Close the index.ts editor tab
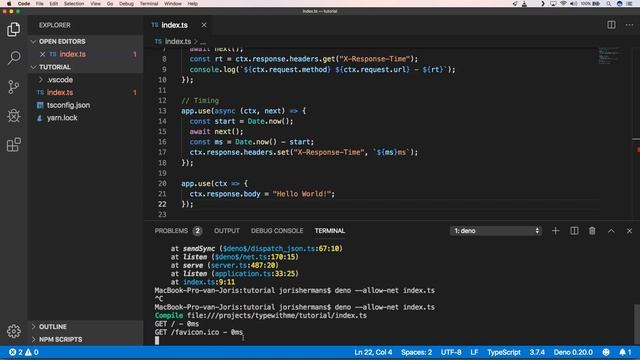The height and width of the screenshot is (360, 640). tap(204, 25)
